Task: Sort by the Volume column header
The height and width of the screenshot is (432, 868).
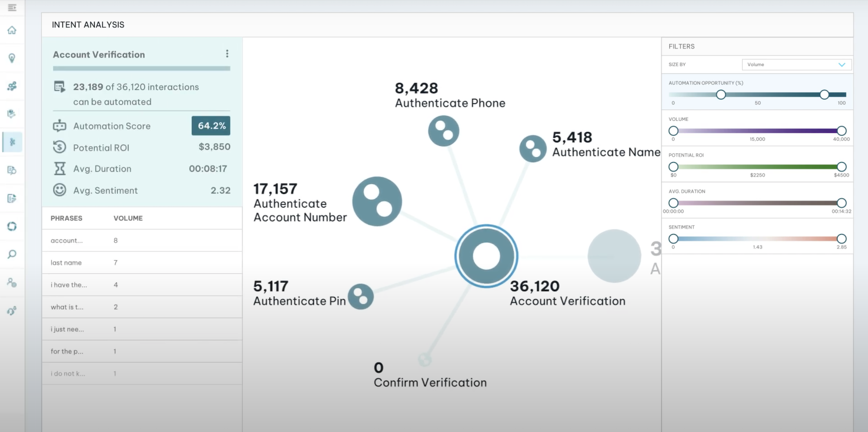Action: click(x=128, y=218)
